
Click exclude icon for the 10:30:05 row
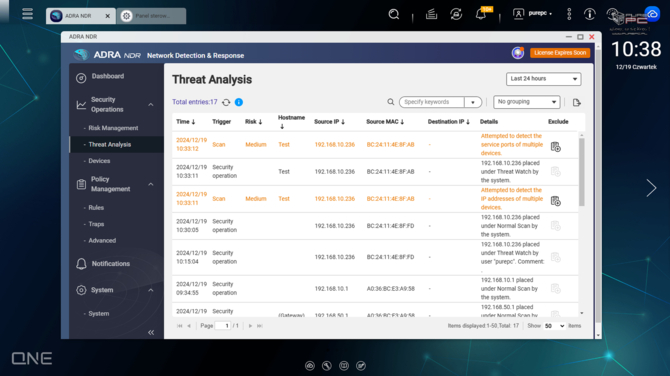coord(555,226)
